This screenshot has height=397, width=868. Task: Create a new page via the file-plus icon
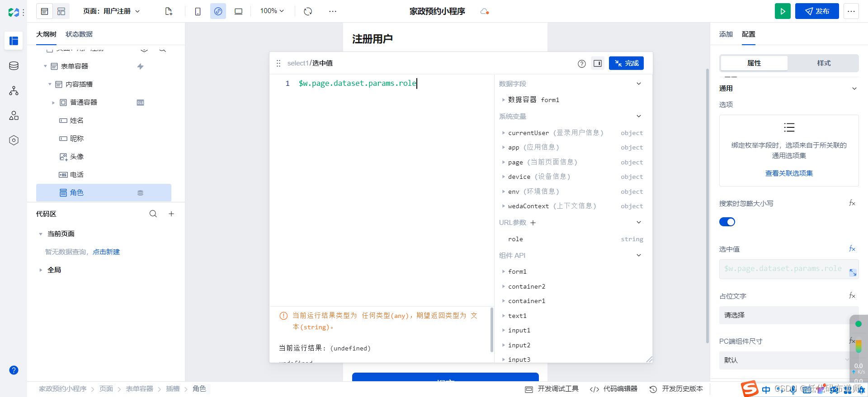point(169,11)
